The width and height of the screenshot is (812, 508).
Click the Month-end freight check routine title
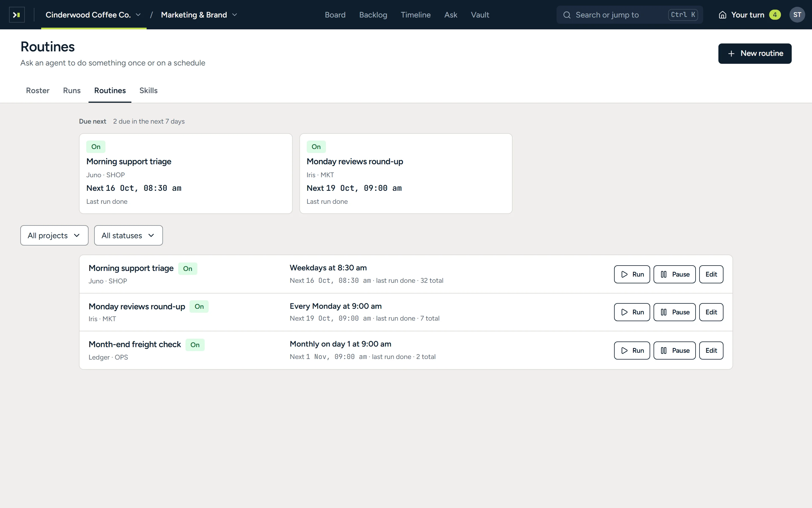pyautogui.click(x=134, y=344)
